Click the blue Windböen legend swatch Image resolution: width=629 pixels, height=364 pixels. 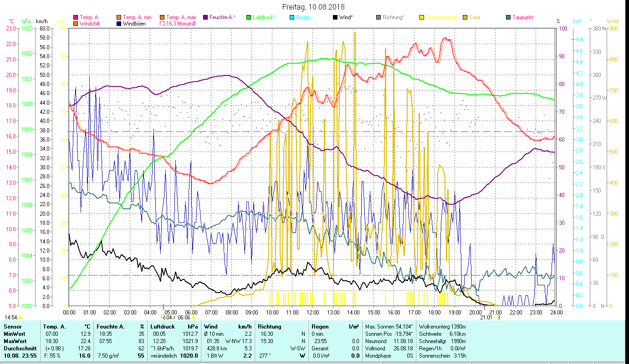coord(119,23)
